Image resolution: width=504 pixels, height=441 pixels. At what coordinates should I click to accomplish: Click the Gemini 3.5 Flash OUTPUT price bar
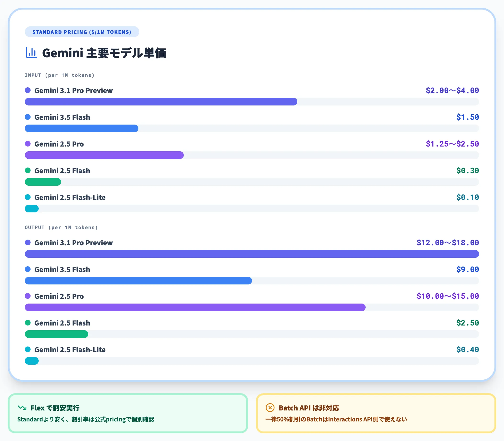pyautogui.click(x=138, y=281)
